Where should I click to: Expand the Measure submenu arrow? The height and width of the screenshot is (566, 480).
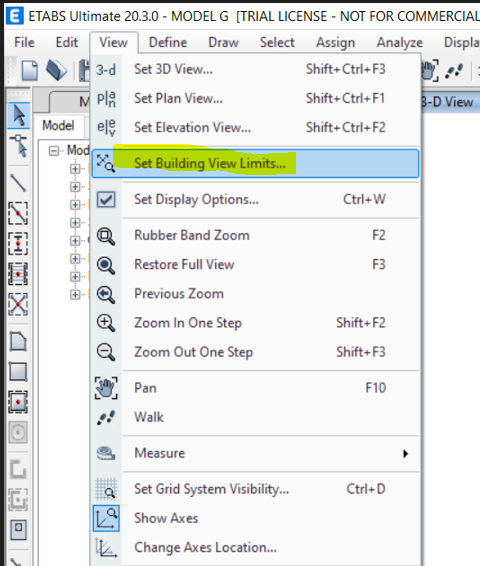(406, 453)
